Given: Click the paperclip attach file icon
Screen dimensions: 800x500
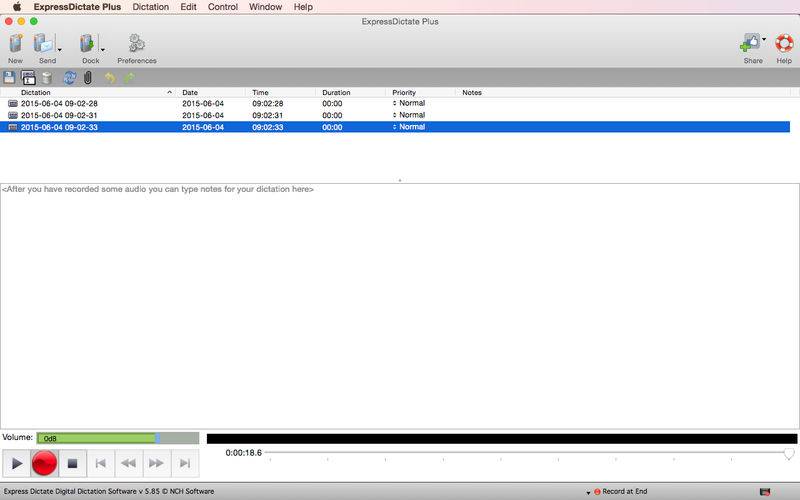Looking at the screenshot, I should [88, 78].
